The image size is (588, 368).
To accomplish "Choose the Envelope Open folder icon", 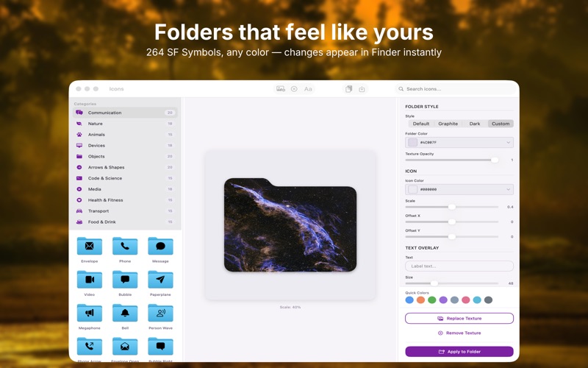I will coord(125,346).
